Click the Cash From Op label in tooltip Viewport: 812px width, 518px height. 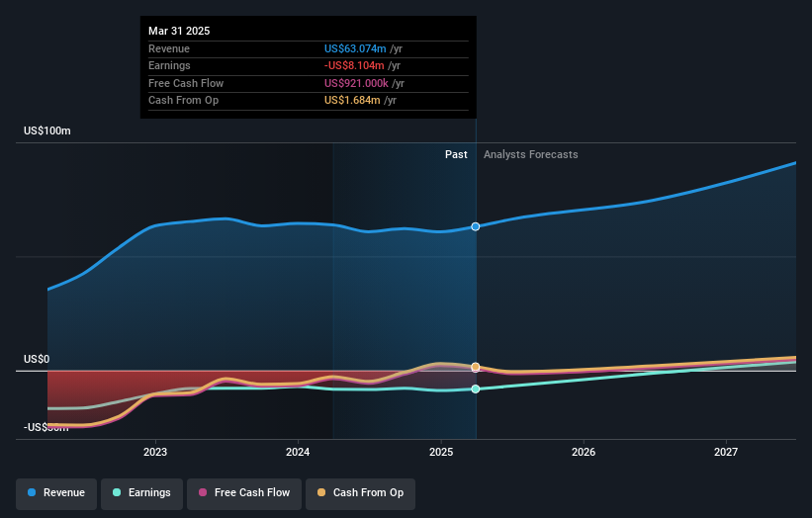183,101
